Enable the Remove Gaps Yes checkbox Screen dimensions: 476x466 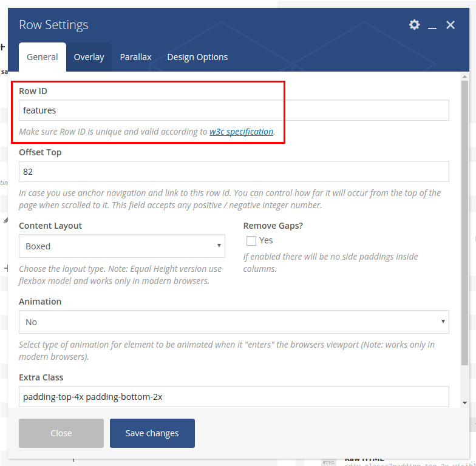tap(251, 240)
